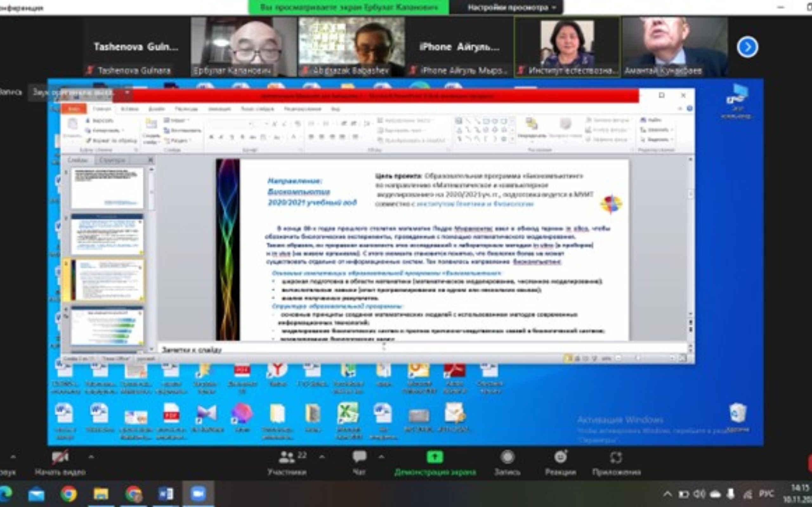
Task: Select Tashenova Gulnara participant tile
Action: click(136, 47)
